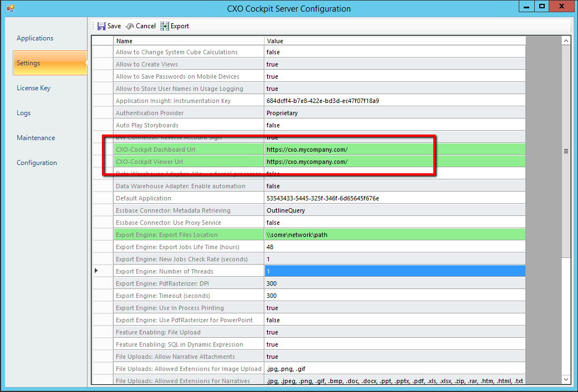Select the Number of Threads value cell
The image size is (578, 392).
(x=395, y=271)
